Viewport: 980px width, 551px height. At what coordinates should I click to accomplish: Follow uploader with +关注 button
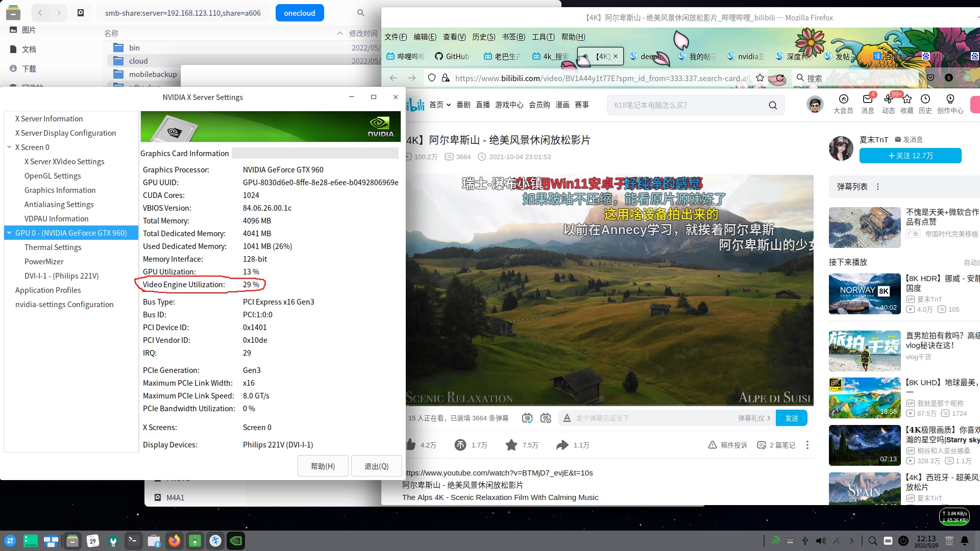coord(910,156)
